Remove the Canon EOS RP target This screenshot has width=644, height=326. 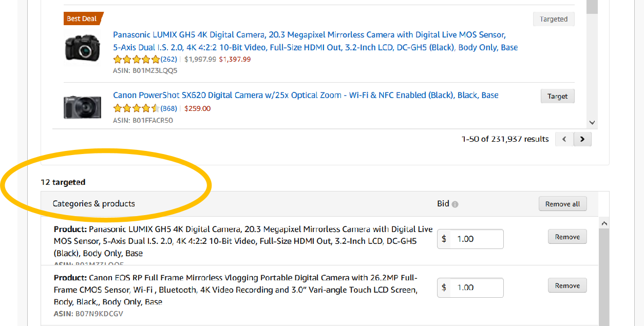coord(567,285)
